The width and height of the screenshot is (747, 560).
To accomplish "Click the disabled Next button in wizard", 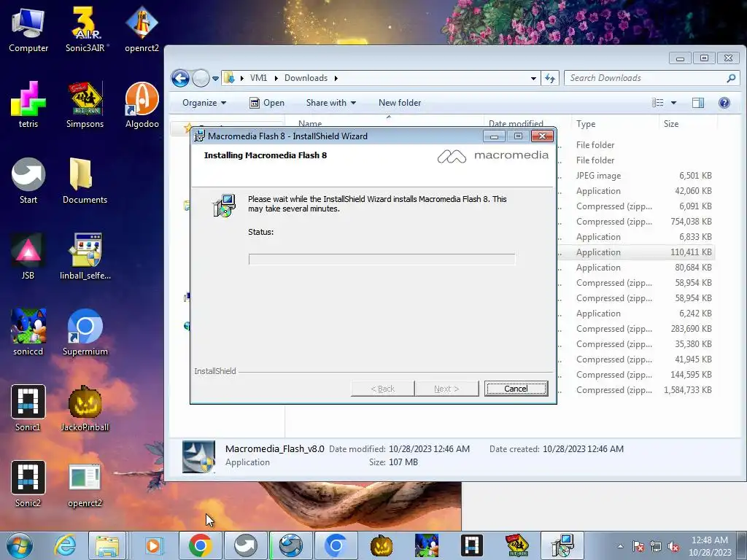I will pyautogui.click(x=446, y=389).
